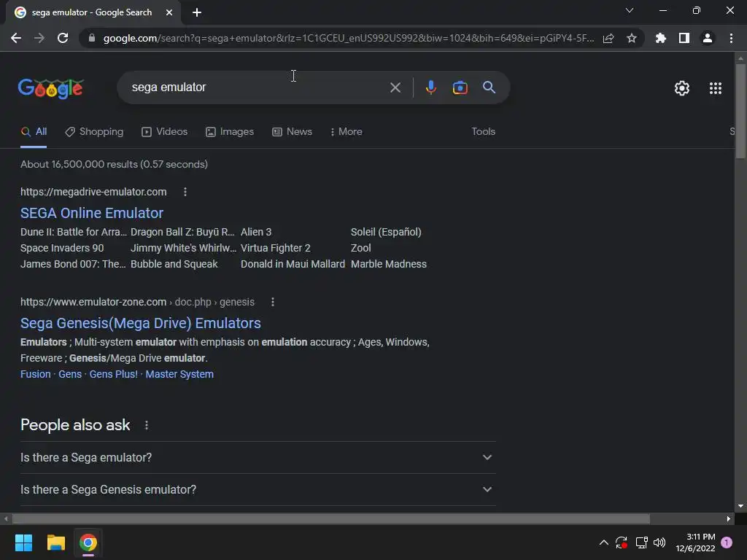The image size is (747, 560).
Task: Open the Windows Start menu
Action: pyautogui.click(x=23, y=542)
